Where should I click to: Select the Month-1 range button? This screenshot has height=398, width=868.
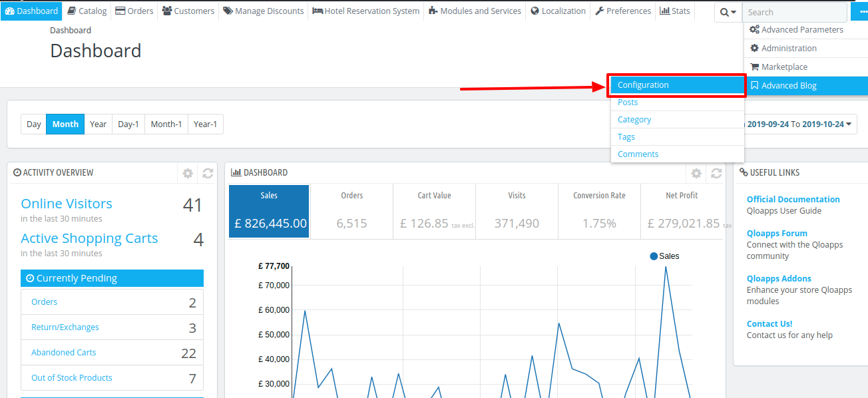tap(166, 124)
